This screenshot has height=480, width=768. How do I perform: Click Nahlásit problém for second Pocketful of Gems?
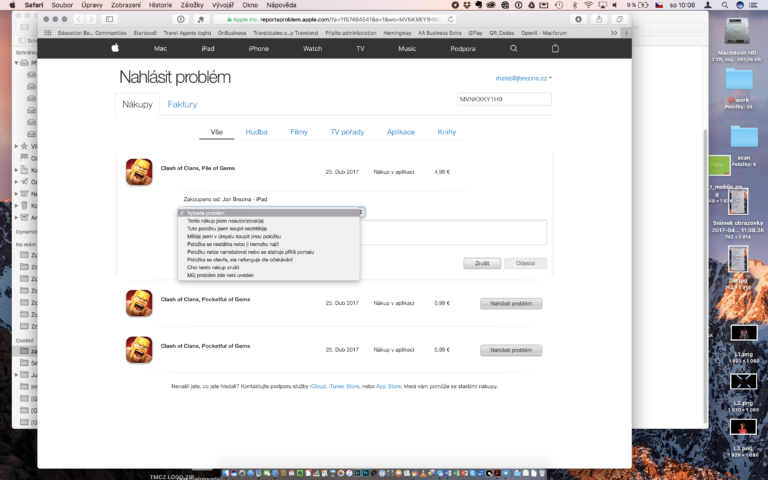[x=510, y=350]
